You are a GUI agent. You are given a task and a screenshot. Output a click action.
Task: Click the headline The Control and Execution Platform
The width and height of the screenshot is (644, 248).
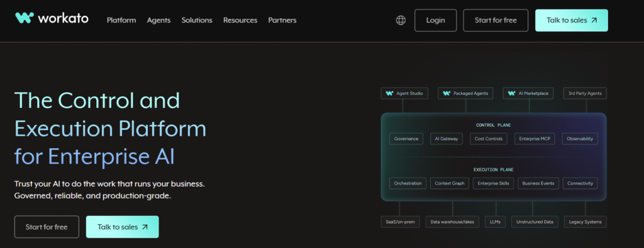click(x=111, y=129)
